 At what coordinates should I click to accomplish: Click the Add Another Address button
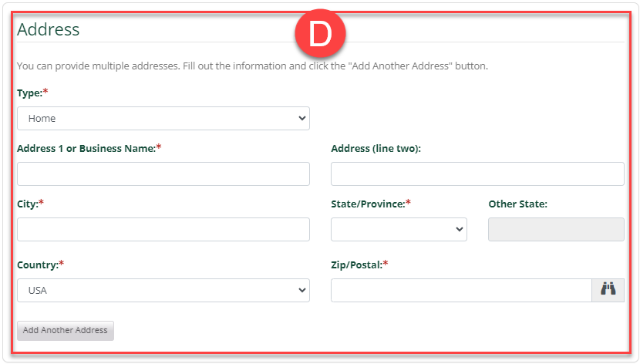[x=66, y=330]
